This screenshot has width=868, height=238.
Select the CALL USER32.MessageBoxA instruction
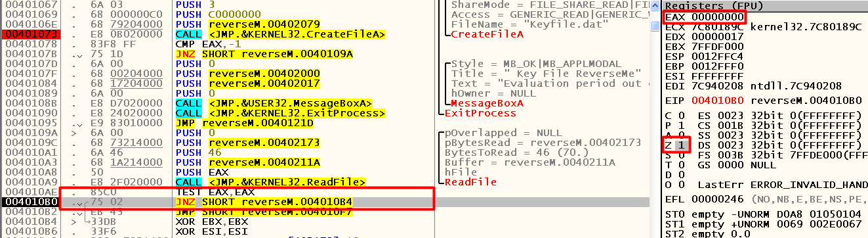(274, 103)
